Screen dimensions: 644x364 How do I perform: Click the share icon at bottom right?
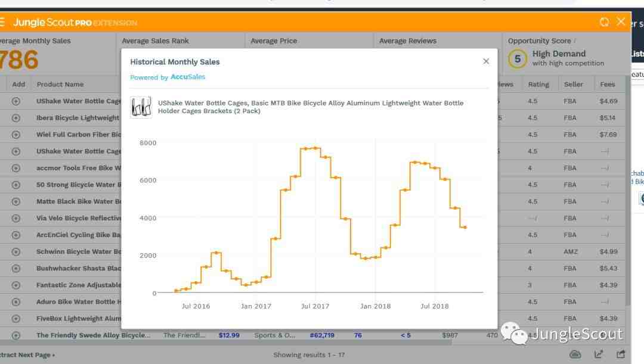(621, 354)
